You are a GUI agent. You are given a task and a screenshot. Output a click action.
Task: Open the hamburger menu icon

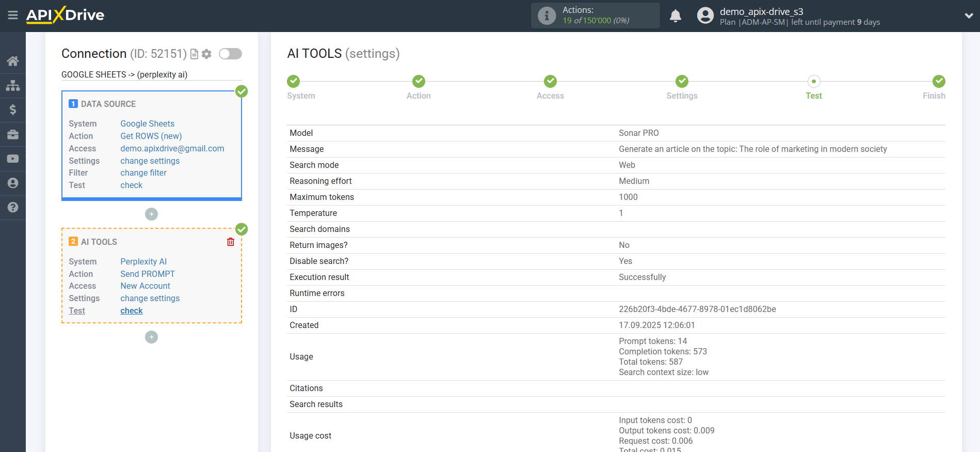click(x=13, y=15)
